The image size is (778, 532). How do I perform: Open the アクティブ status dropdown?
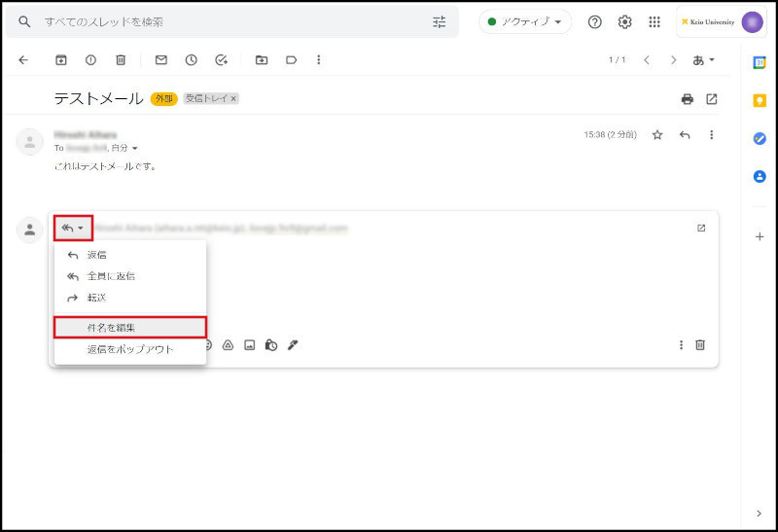(x=525, y=21)
